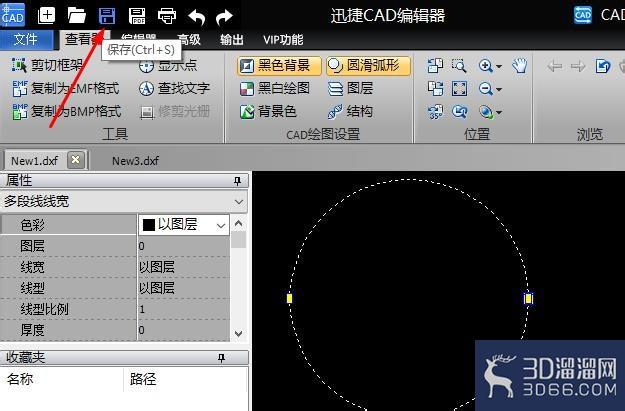Image resolution: width=625 pixels, height=411 pixels.
Task: Open the 文件 menu
Action: (26, 39)
